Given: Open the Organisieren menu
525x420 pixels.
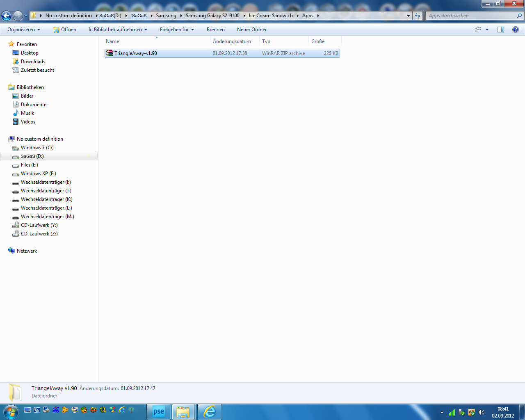Looking at the screenshot, I should point(24,30).
